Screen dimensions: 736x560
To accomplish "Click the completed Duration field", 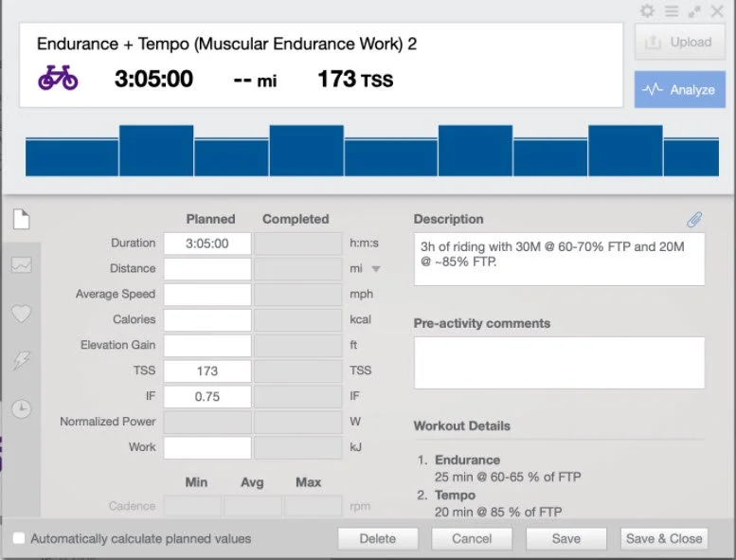I will point(297,244).
